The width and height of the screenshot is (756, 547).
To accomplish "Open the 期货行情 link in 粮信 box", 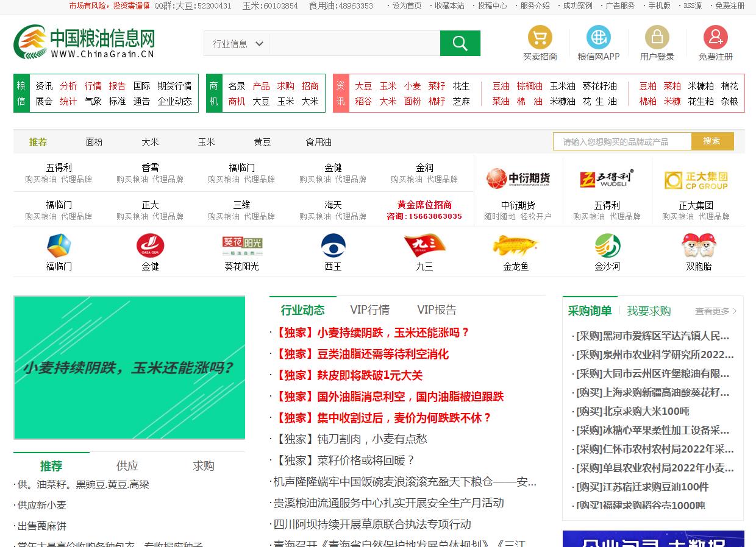I will 174,86.
